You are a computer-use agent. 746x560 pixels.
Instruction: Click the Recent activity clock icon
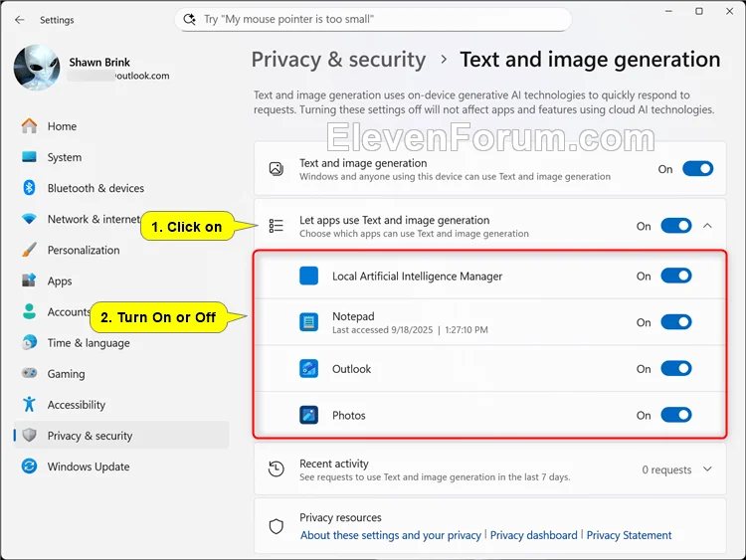click(277, 469)
